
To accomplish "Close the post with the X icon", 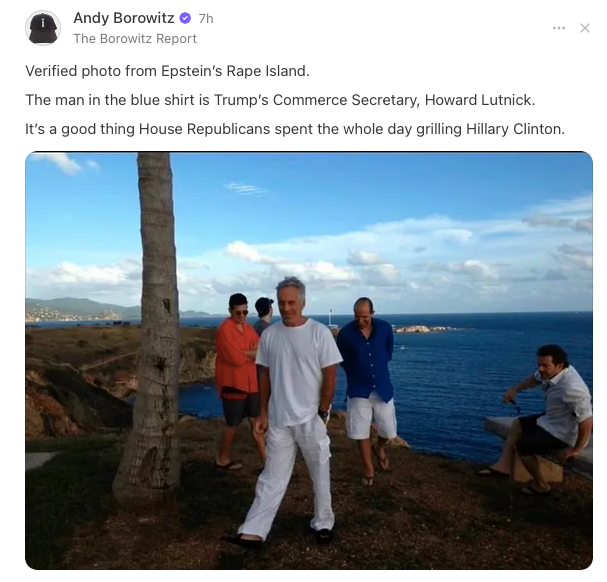I will pos(585,28).
